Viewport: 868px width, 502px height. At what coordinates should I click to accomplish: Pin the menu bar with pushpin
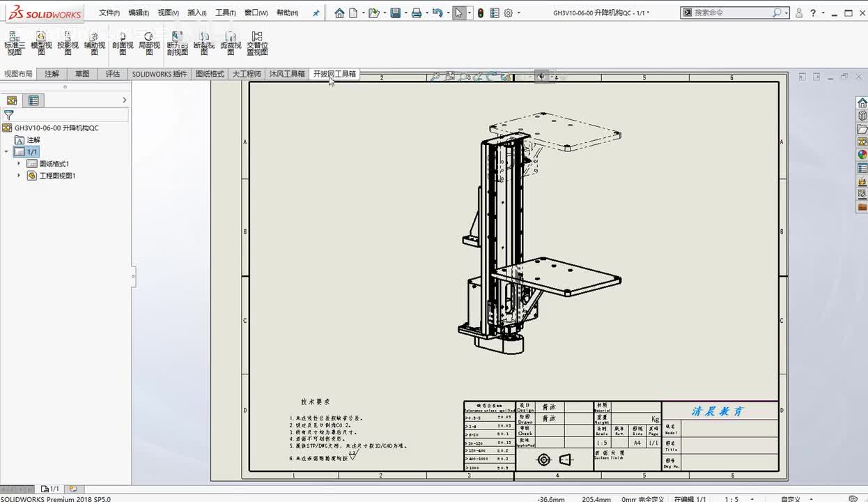pyautogui.click(x=316, y=13)
